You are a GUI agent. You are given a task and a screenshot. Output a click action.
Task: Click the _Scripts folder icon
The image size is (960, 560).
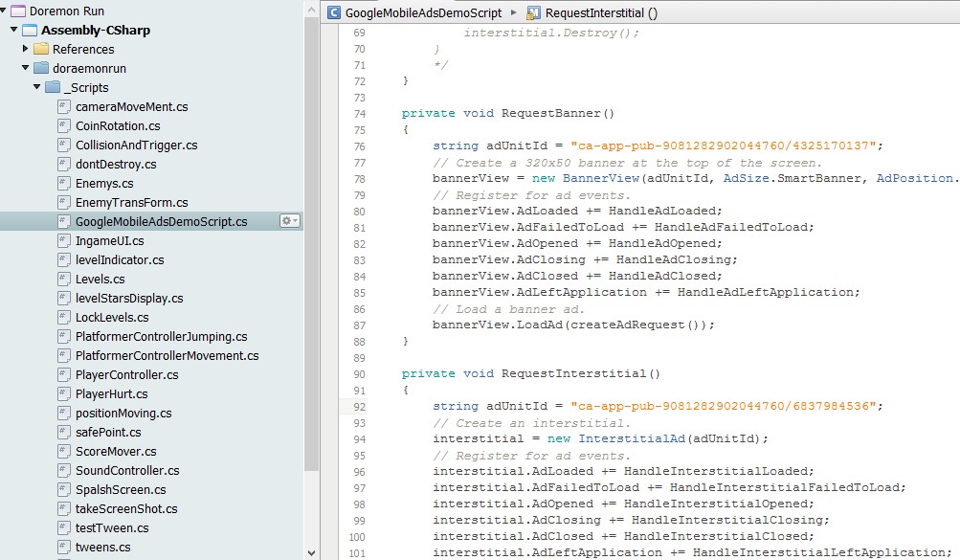point(53,87)
